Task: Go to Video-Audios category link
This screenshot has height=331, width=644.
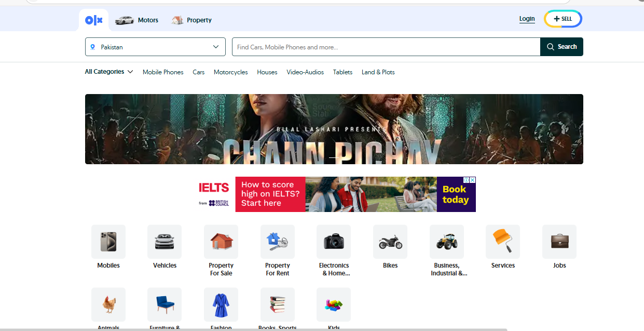Action: [x=305, y=72]
